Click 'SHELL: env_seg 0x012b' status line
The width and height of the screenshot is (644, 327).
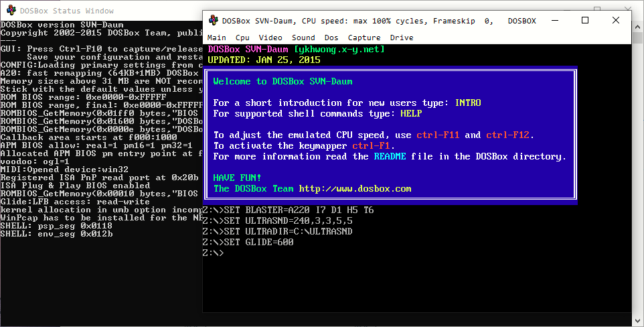click(x=56, y=234)
